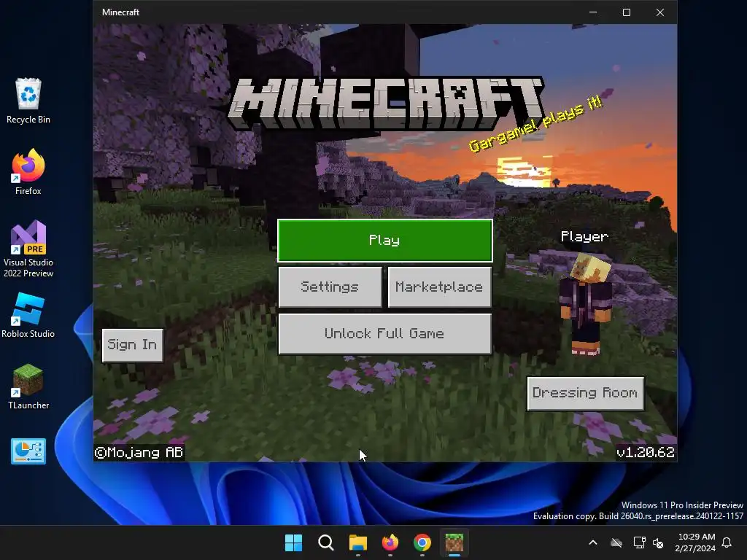
Task: Select the Firefox desktop shortcut
Action: pyautogui.click(x=28, y=172)
